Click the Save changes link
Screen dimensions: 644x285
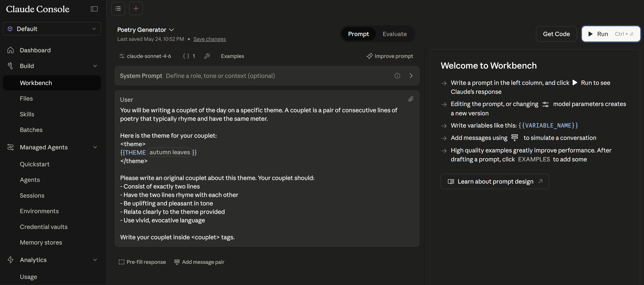pyautogui.click(x=210, y=39)
